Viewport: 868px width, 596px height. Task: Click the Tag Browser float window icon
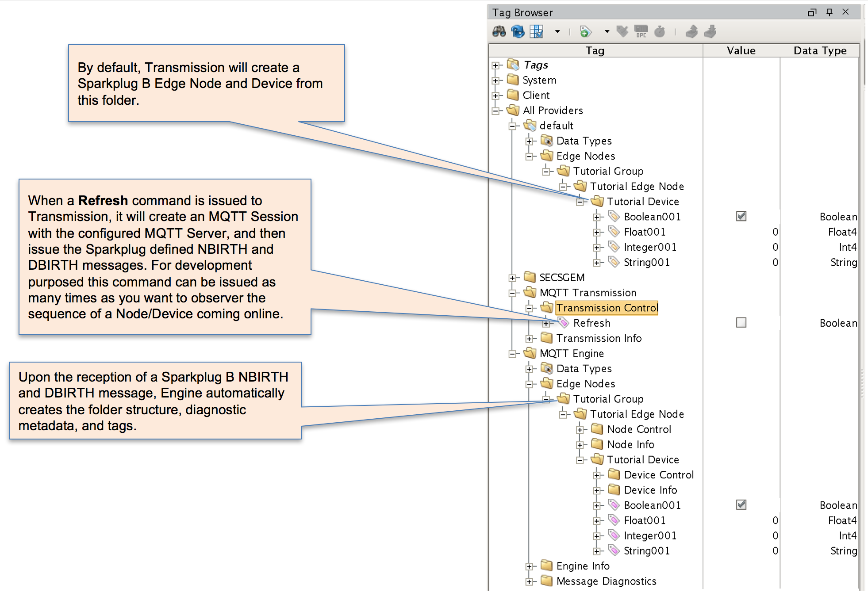point(812,12)
